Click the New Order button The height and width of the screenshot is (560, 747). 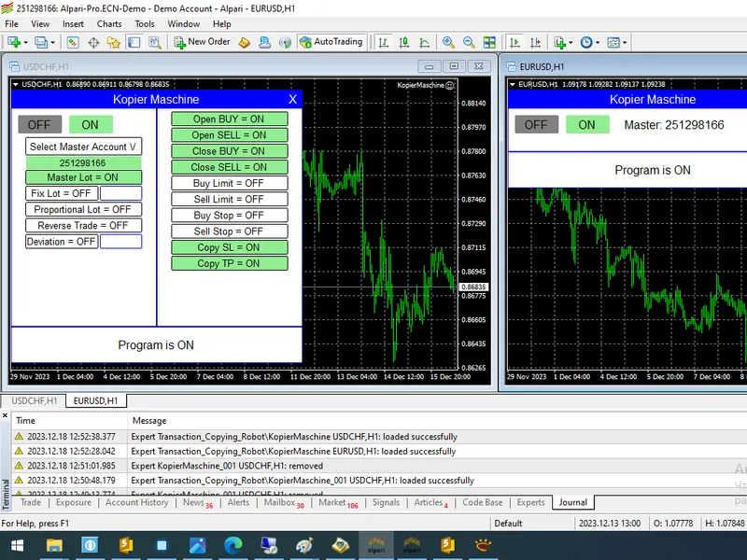click(x=202, y=42)
